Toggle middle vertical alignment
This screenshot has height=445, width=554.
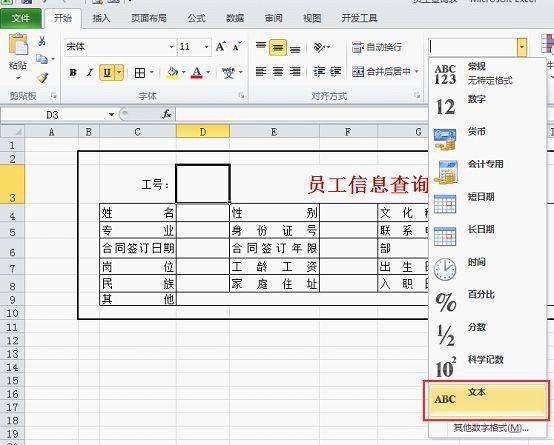pos(278,47)
